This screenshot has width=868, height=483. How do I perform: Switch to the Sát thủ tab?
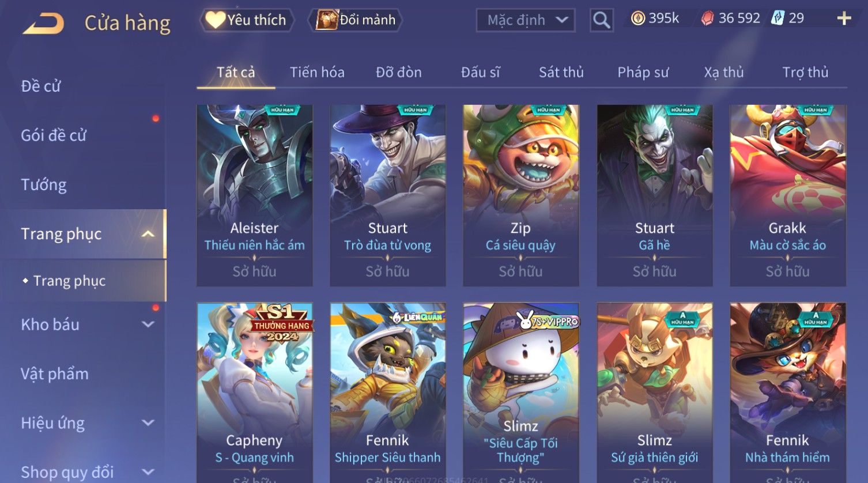(561, 73)
